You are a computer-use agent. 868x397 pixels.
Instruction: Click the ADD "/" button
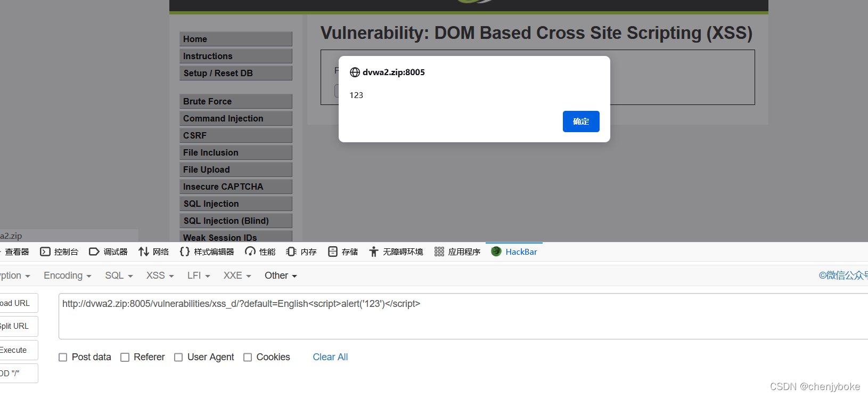point(19,374)
